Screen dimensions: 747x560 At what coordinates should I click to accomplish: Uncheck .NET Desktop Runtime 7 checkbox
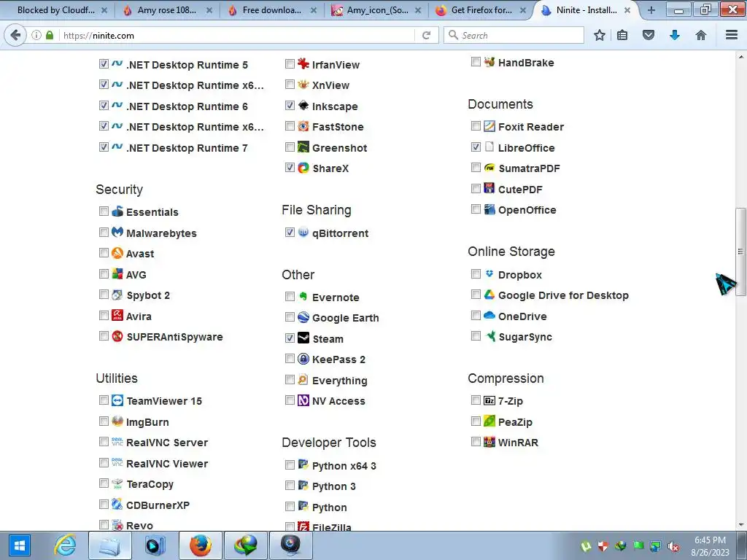[x=104, y=147]
